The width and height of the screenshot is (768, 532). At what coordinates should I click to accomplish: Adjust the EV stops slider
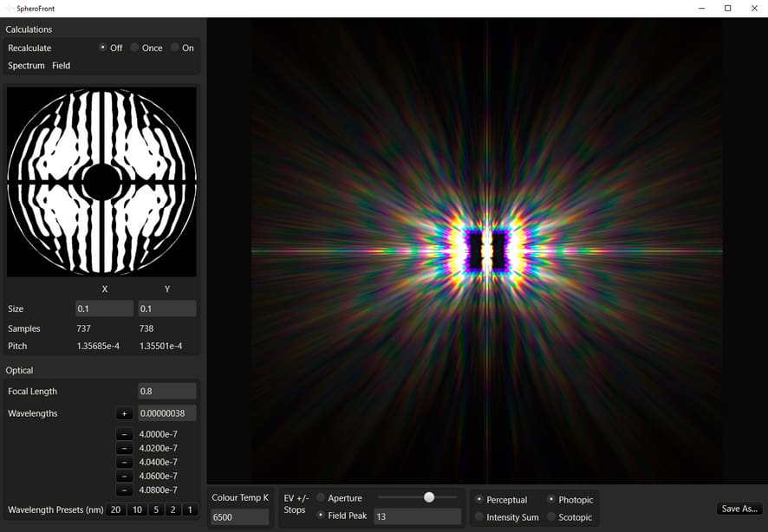[x=428, y=496]
